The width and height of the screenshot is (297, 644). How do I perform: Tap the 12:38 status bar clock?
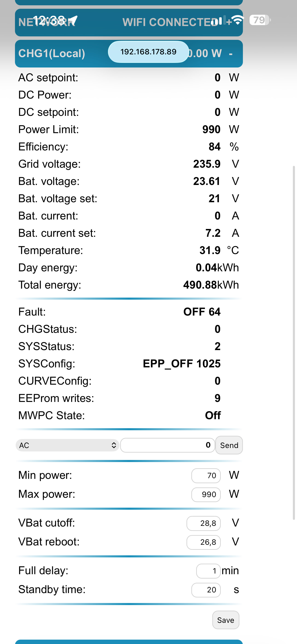point(49,20)
